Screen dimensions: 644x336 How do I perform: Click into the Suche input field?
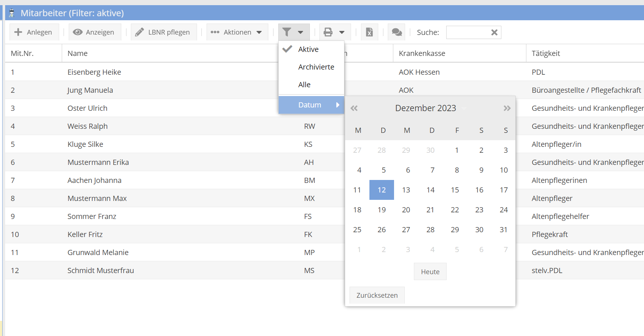click(468, 32)
